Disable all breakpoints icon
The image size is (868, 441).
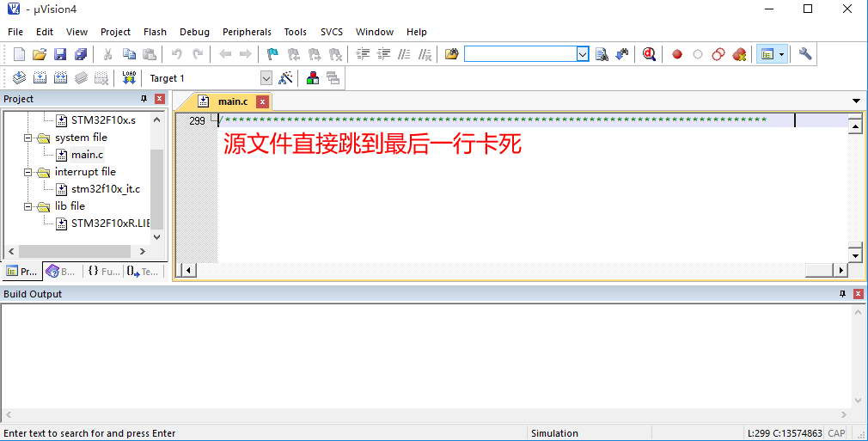coord(718,54)
